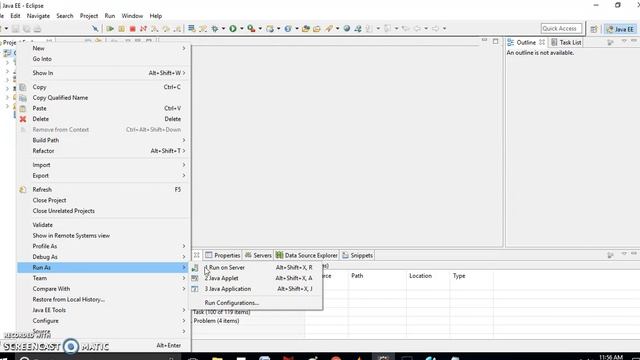Click the Skip All Breakpoints icon
Viewport: 640px width, 360px height.
95,29
